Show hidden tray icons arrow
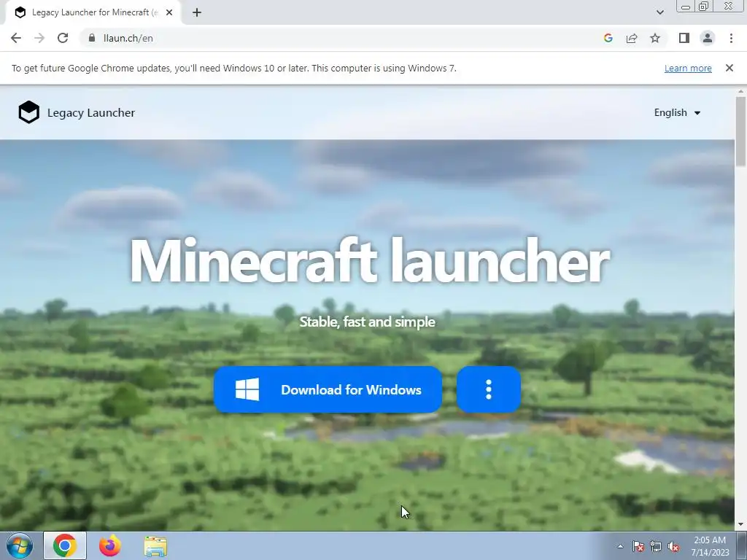747x560 pixels. pos(620,546)
